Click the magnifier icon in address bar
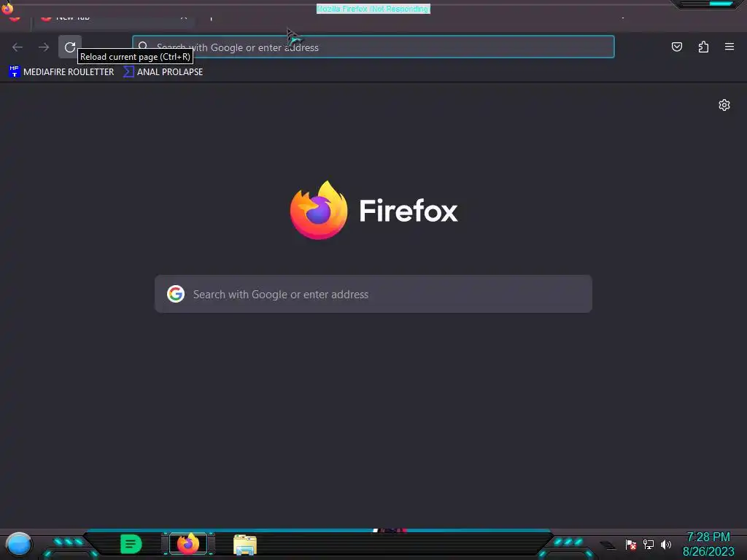This screenshot has height=560, width=747. click(143, 47)
